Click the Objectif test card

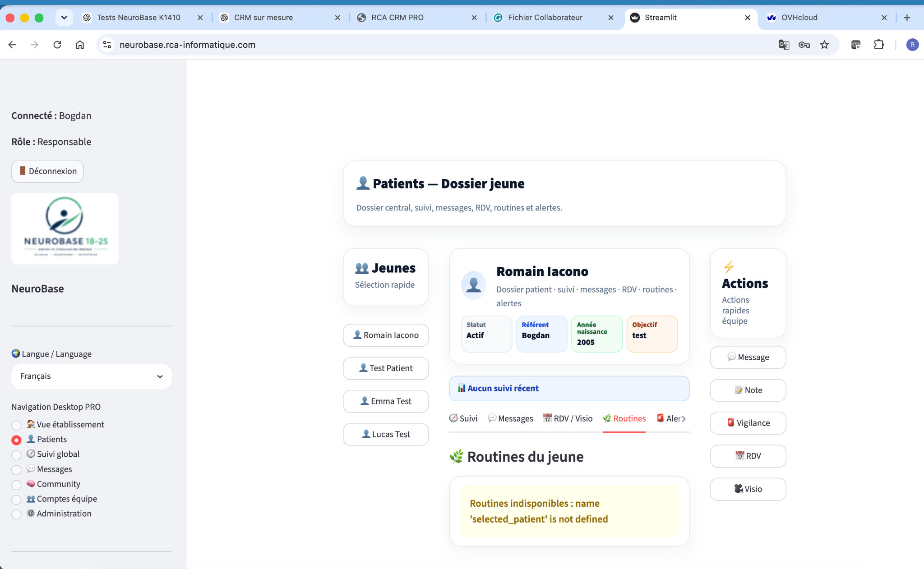coord(652,334)
